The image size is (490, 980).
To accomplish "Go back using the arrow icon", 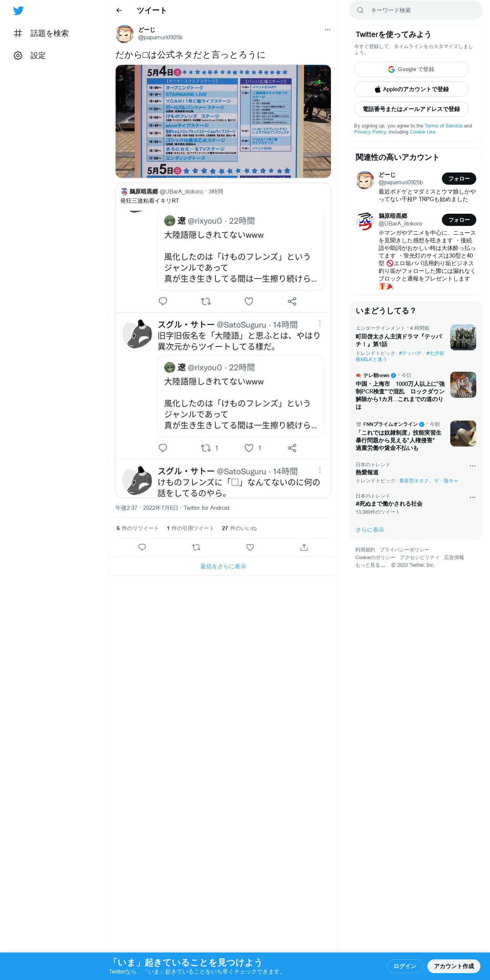I will [119, 10].
